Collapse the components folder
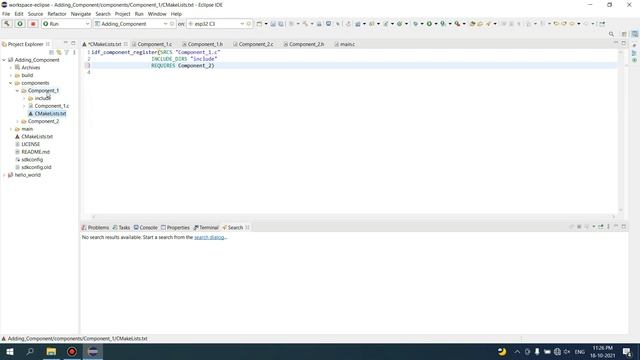Image resolution: width=640 pixels, height=360 pixels. point(11,83)
